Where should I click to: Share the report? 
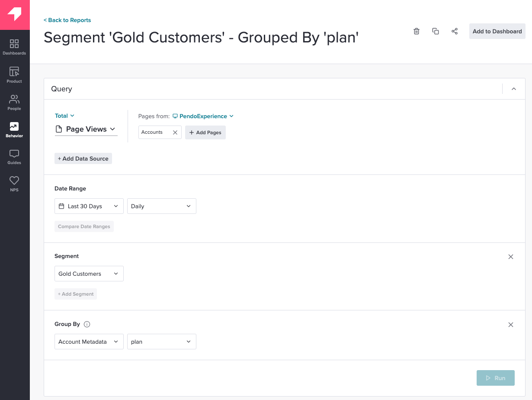455,31
